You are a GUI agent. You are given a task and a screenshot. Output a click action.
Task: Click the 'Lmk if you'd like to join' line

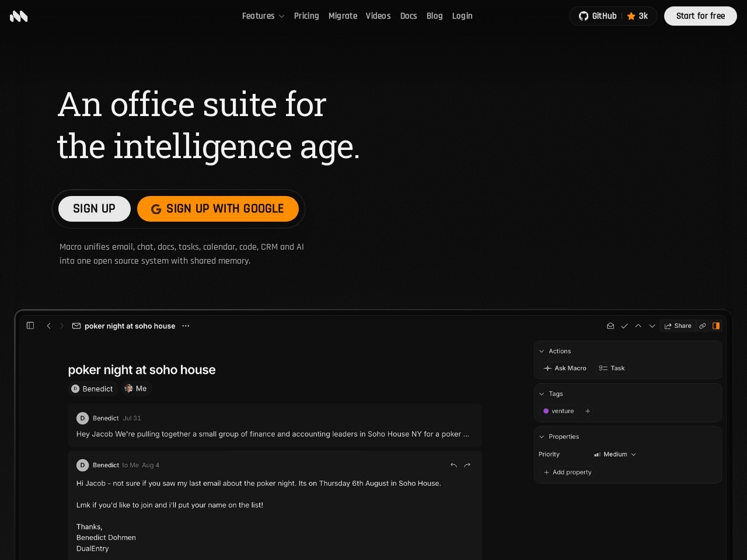[170, 505]
